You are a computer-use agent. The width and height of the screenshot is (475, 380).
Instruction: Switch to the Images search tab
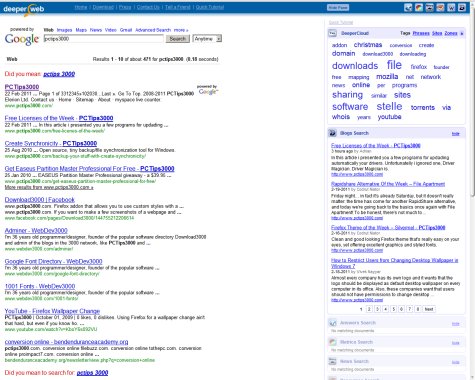(64, 30)
